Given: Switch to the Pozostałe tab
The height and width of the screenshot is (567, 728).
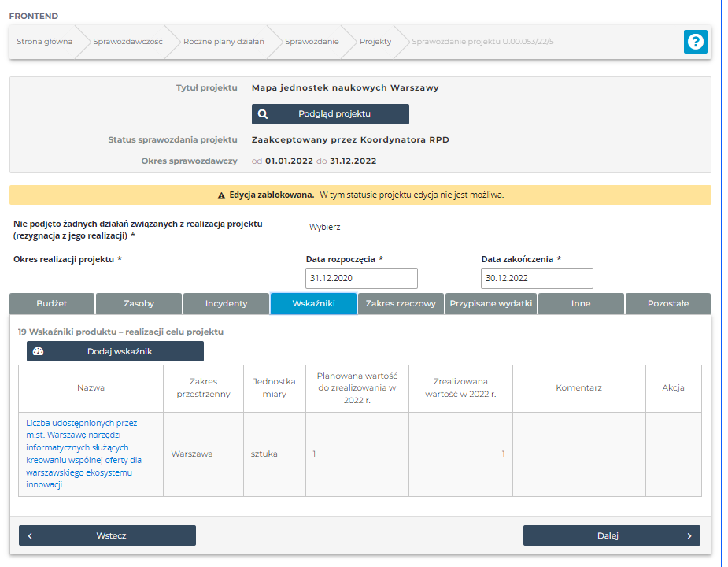Looking at the screenshot, I should click(667, 303).
